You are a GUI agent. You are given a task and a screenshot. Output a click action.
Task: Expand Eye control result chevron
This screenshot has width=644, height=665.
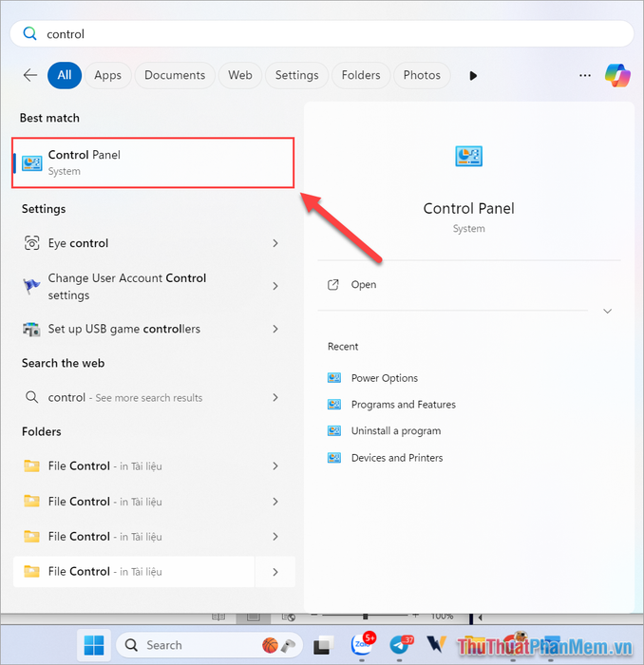tap(275, 243)
